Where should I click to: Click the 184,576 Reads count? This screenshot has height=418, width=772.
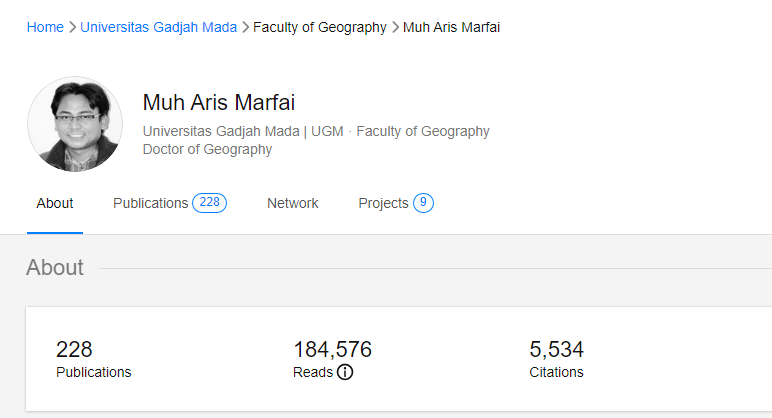point(332,350)
